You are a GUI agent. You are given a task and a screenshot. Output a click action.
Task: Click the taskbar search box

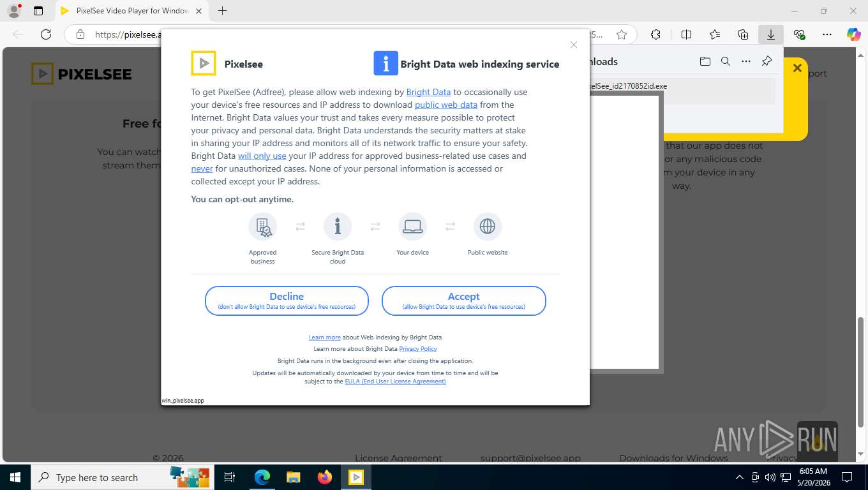pyautogui.click(x=123, y=477)
